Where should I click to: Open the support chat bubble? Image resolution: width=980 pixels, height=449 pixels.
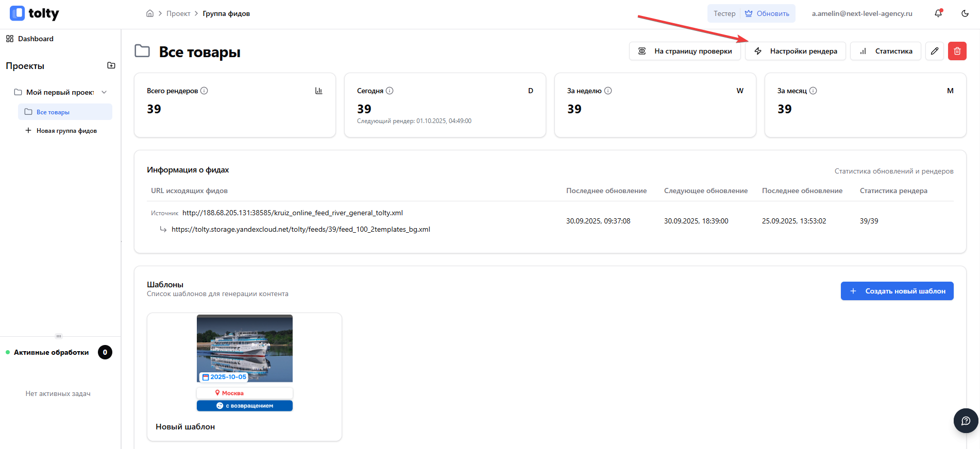click(966, 421)
